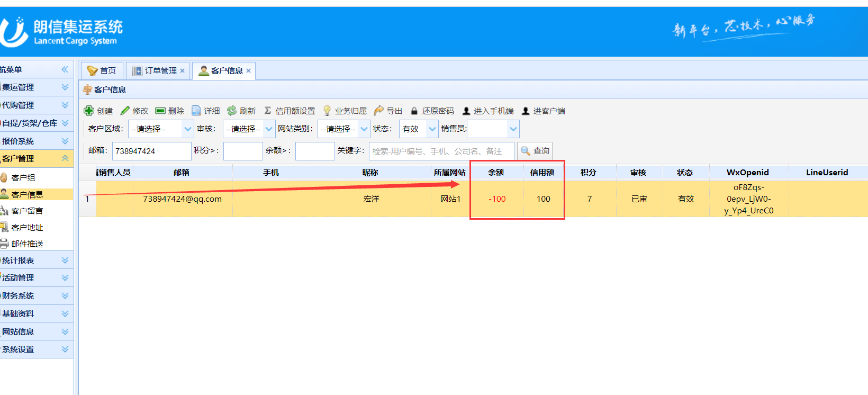Click the 邮箱 input field
Screen dimensions: 868x395
click(x=151, y=151)
